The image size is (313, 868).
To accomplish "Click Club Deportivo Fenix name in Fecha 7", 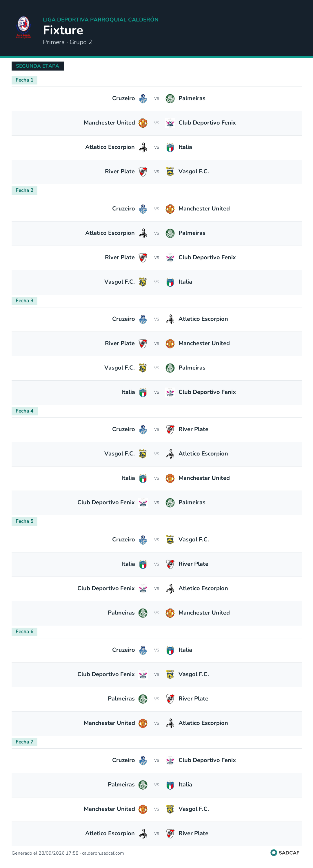I will point(207,760).
